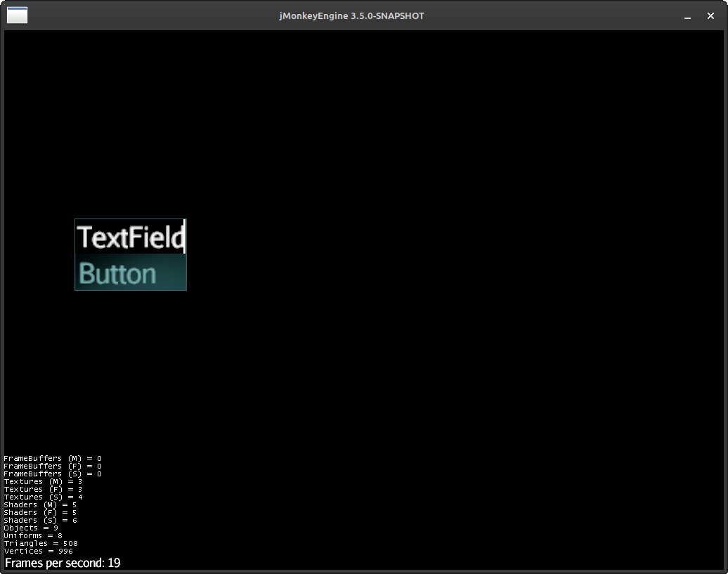Click the highlighted Button background area
728x574 pixels.
pos(130,273)
